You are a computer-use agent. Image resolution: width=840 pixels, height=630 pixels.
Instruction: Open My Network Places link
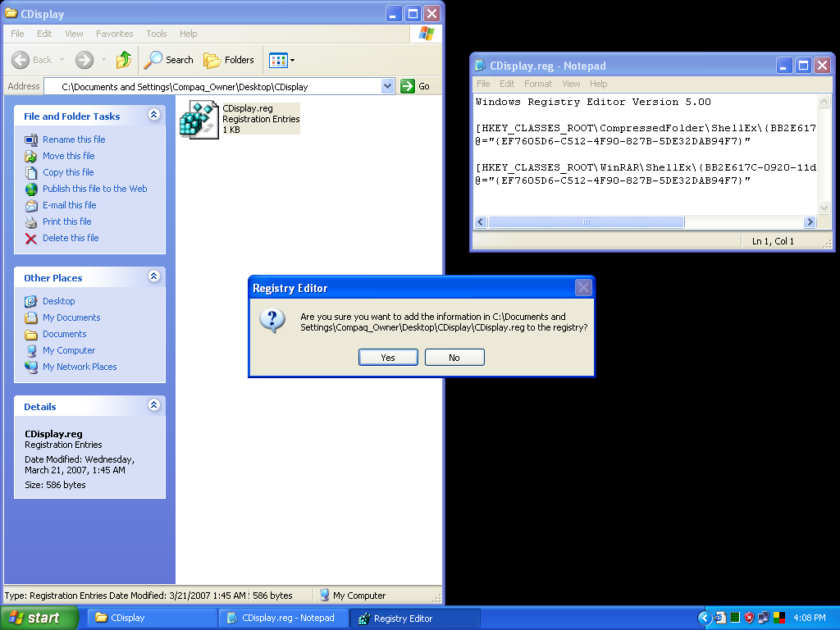point(80,367)
